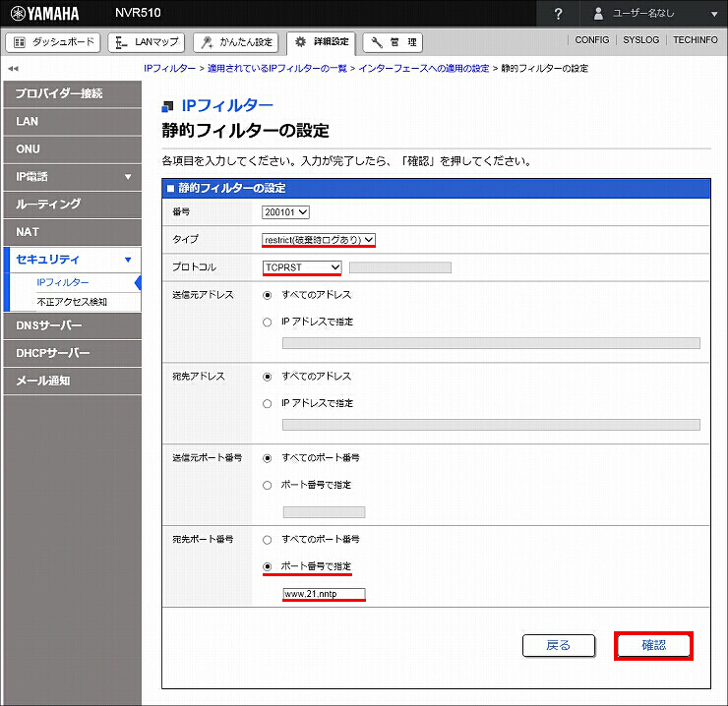Image resolution: width=728 pixels, height=706 pixels.
Task: Click the LAN map tree icon
Action: [121, 42]
